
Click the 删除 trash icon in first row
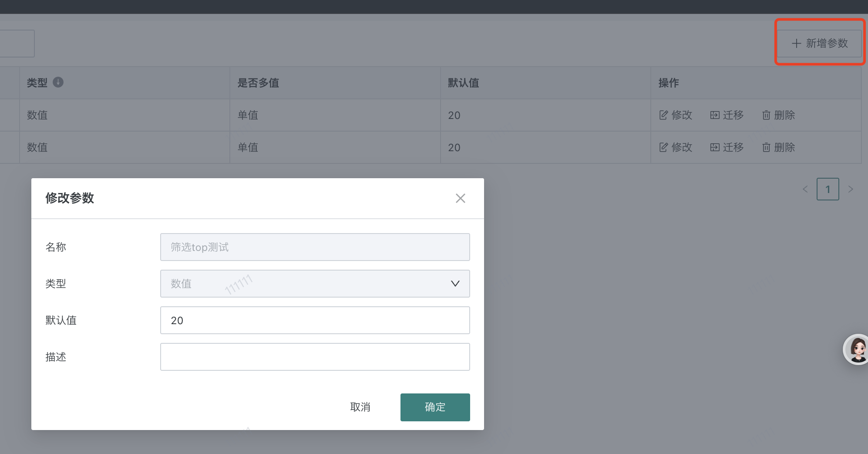click(766, 115)
